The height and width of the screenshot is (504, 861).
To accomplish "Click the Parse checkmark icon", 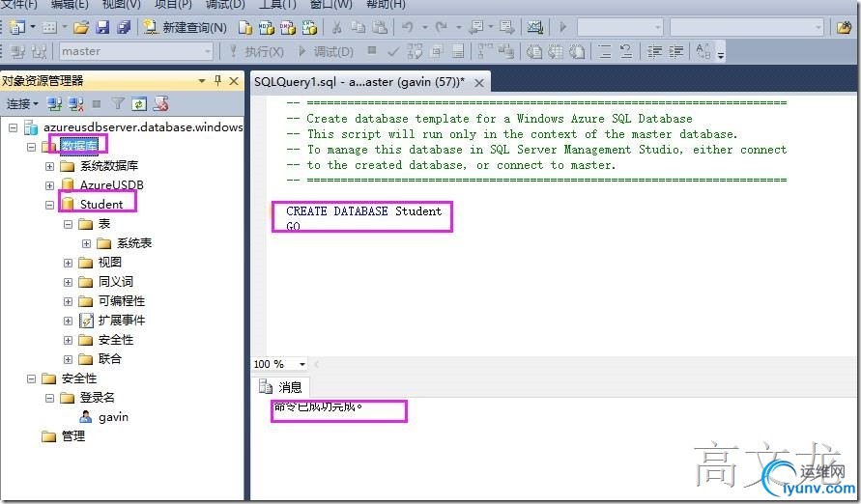I will 392,51.
